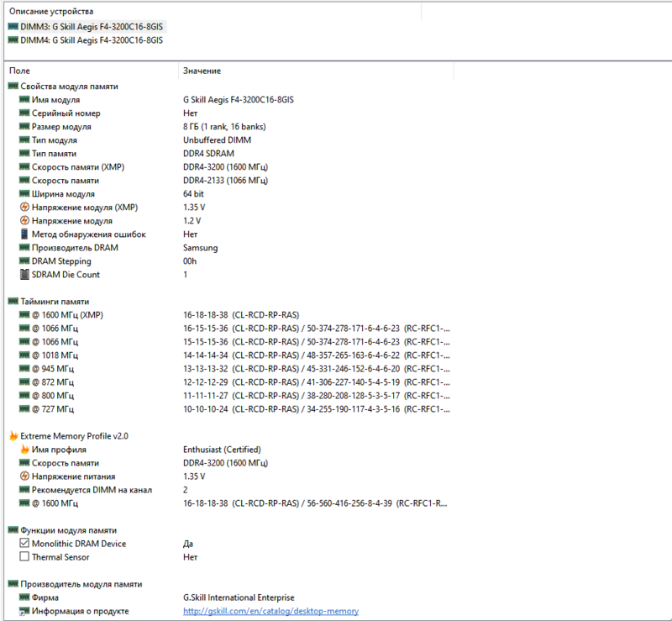Select the Рекомендуется DIMM на канал field label

[92, 490]
